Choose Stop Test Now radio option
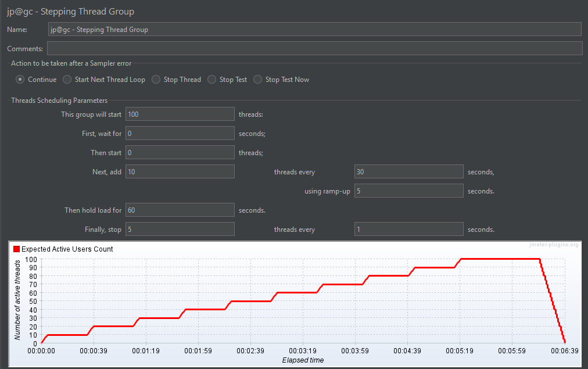Screen dimensions: 588x369 point(257,80)
